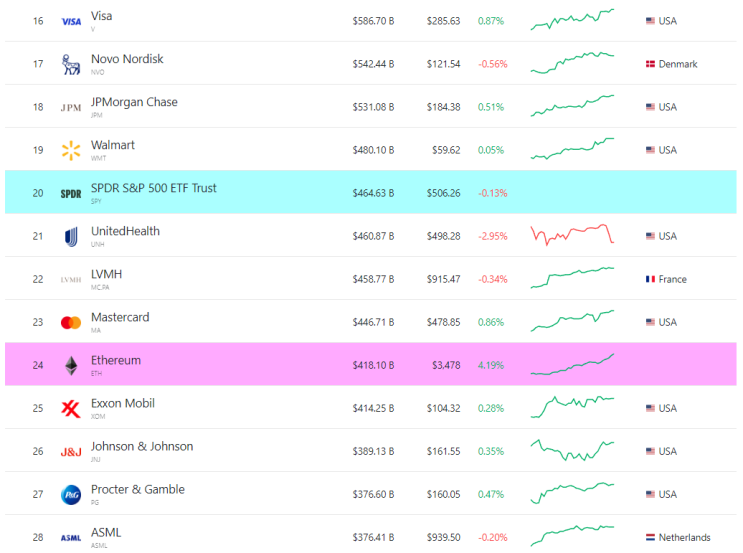Click the UnitedHealth red price sparkline
This screenshot has height=553, width=743.
pyautogui.click(x=572, y=235)
